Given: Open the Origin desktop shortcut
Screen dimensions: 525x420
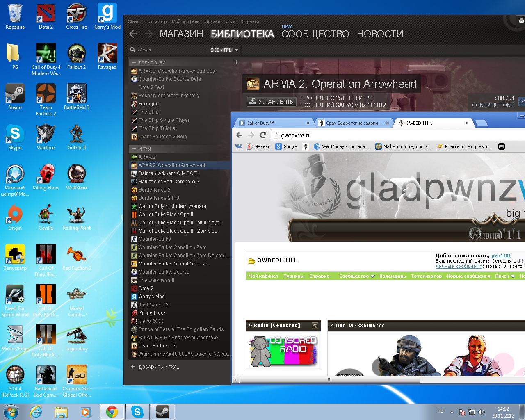Looking at the screenshot, I should (15, 217).
